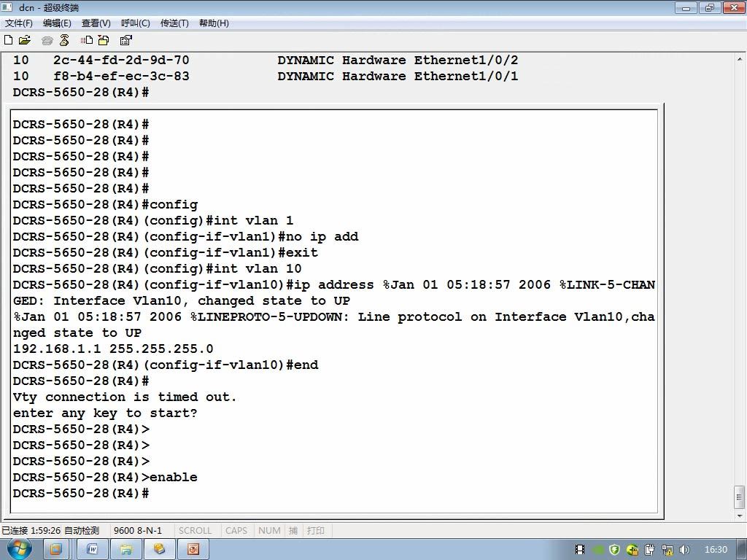Click the NUM status indicator
The width and height of the screenshot is (747, 560).
269,531
